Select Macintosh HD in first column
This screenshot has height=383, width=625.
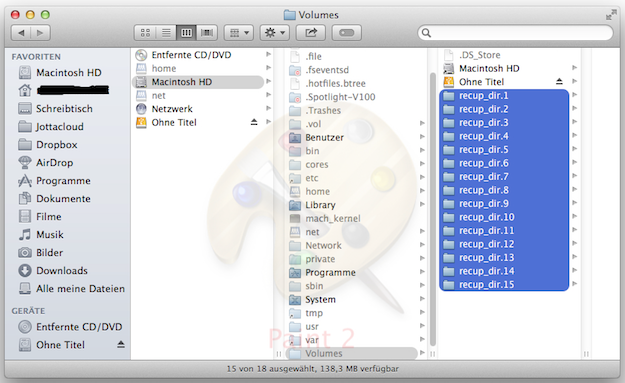point(198,82)
